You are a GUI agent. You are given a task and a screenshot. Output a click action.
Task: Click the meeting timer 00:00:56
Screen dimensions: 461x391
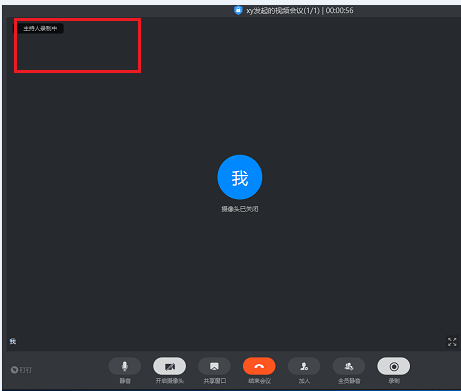coord(339,11)
